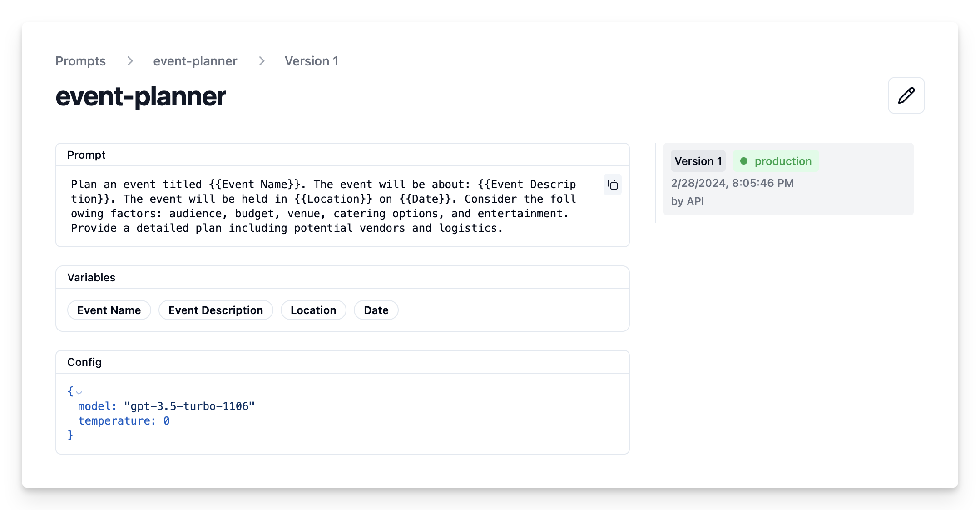This screenshot has height=510, width=980.
Task: Collapse the Config JSON with the chevron
Action: (x=80, y=392)
